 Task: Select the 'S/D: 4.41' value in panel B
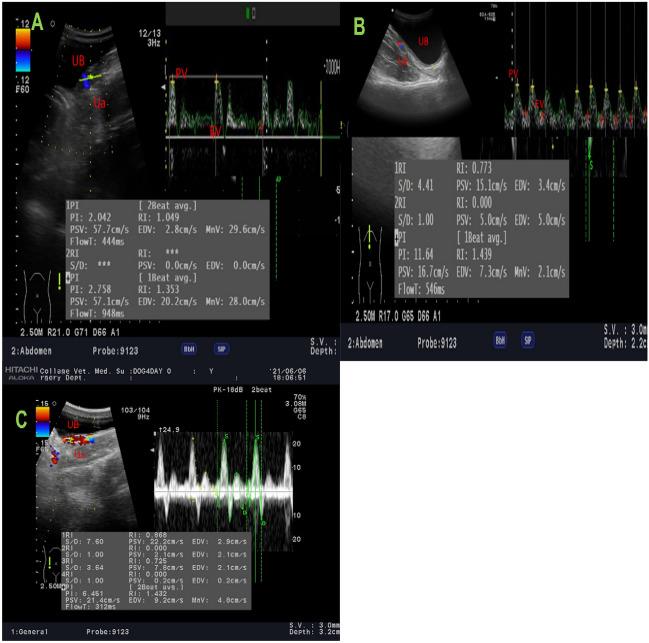(416, 185)
